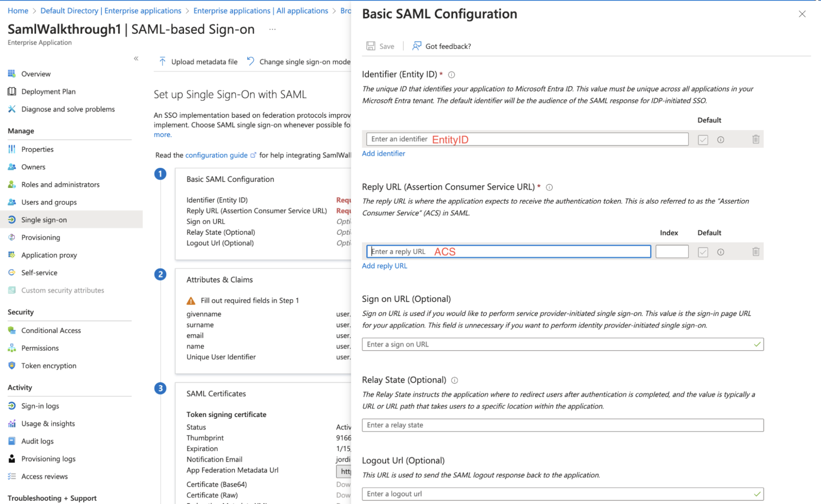Image resolution: width=821 pixels, height=504 pixels.
Task: Click the Add reply URL link
Action: pos(384,266)
